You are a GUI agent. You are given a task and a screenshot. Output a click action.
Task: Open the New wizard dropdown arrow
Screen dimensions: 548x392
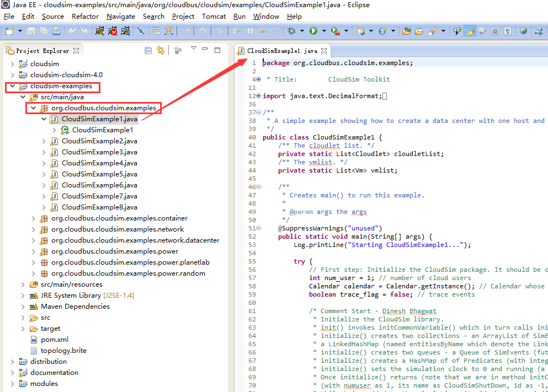(x=20, y=31)
